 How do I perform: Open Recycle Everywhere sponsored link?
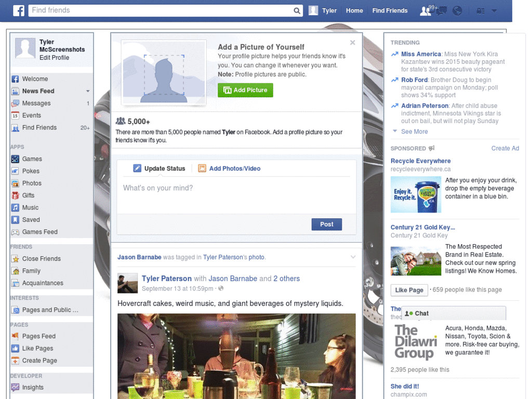tap(420, 161)
